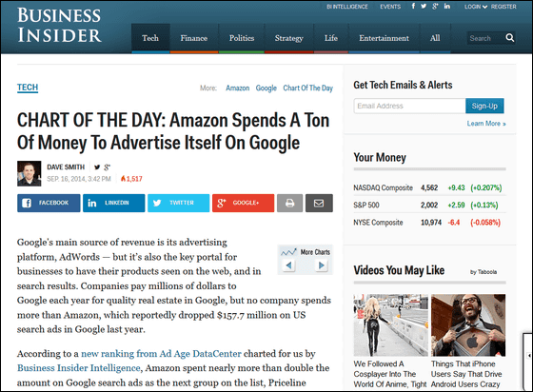Open the Entertainment section tab
533x392 pixels.
coord(385,38)
